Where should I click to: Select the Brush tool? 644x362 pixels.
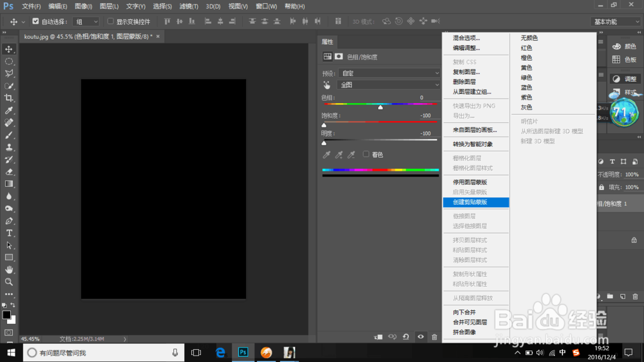pos(8,135)
